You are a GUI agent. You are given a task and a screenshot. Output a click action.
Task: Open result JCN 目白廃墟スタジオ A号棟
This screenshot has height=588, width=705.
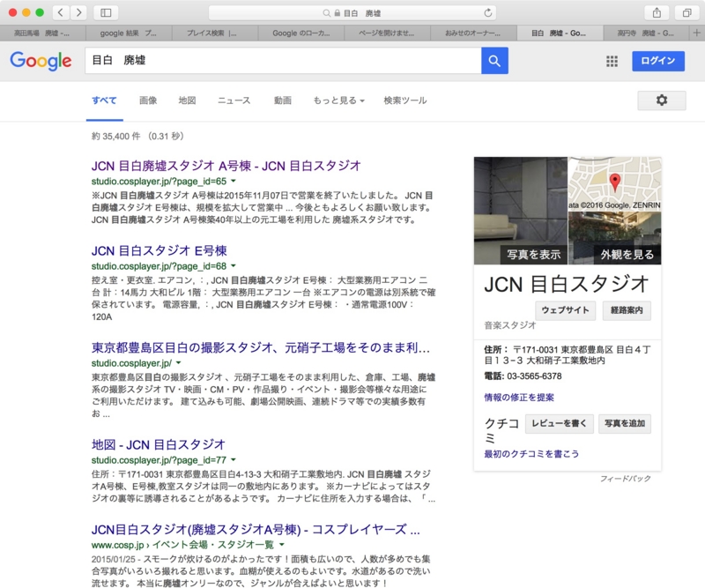226,166
